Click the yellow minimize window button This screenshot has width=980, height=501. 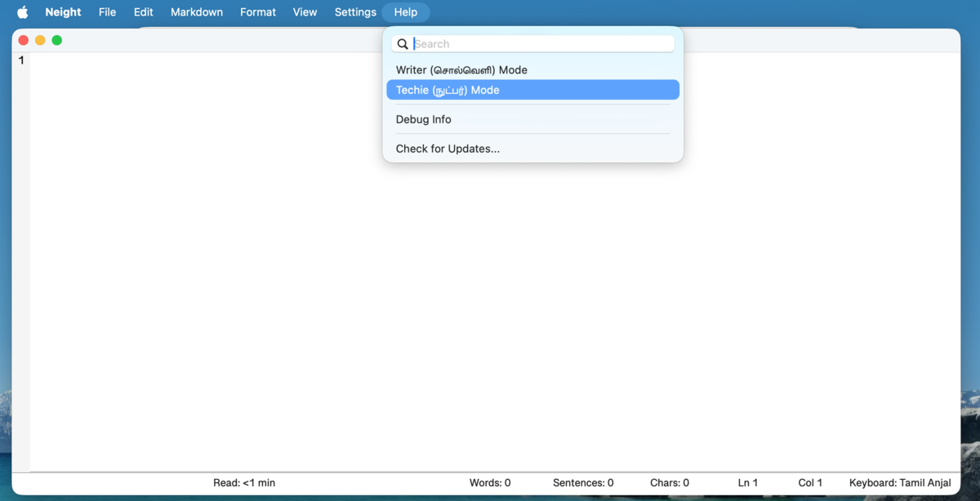point(40,40)
